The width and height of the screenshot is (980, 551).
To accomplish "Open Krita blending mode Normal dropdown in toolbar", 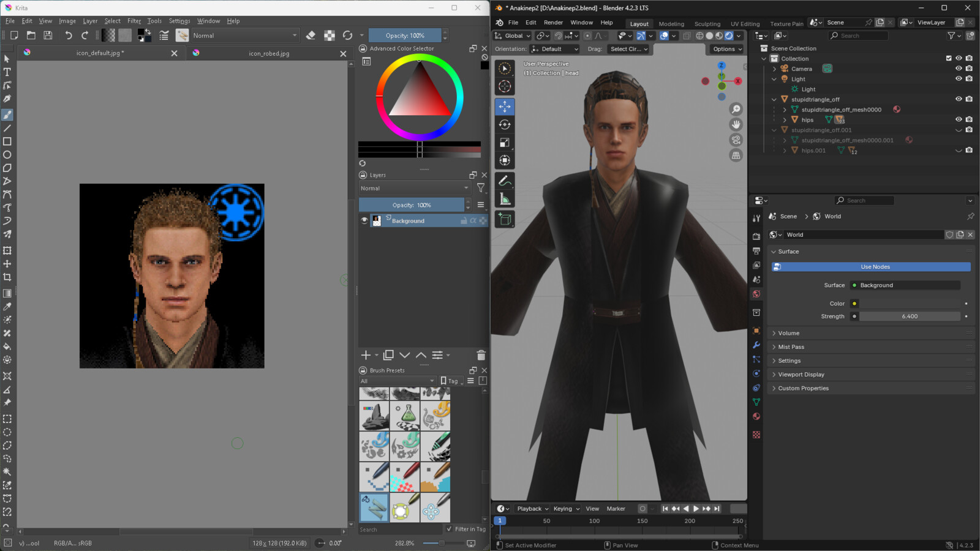I will pos(245,36).
